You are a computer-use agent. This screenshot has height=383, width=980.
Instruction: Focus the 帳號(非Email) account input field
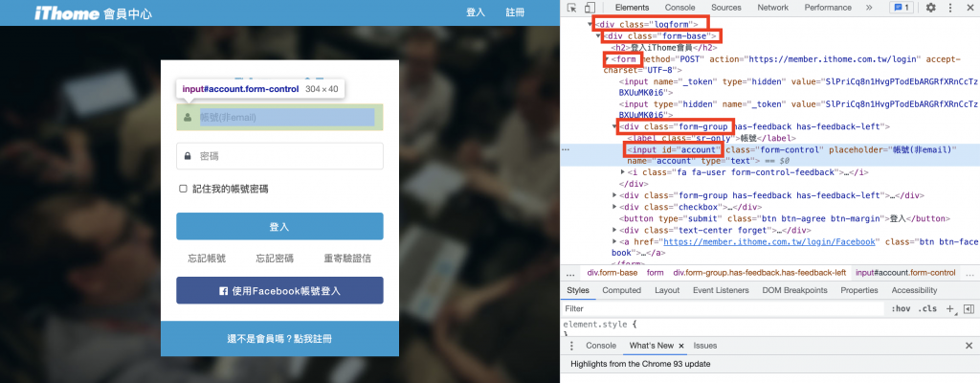[x=279, y=118]
